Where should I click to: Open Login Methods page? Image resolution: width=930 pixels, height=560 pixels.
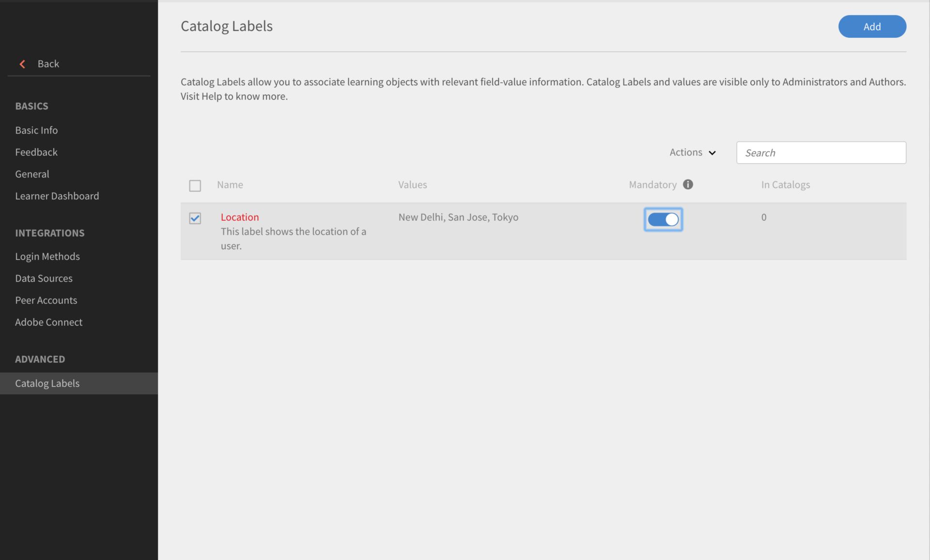pyautogui.click(x=47, y=257)
